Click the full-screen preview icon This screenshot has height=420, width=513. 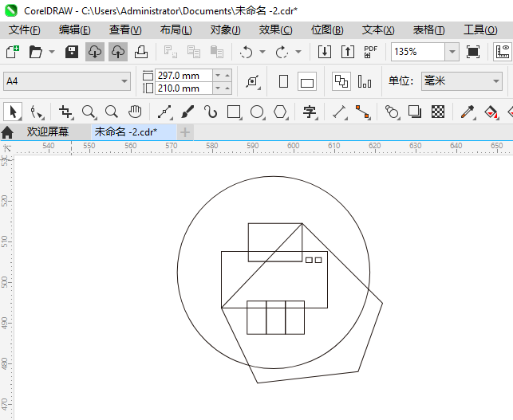pyautogui.click(x=473, y=52)
